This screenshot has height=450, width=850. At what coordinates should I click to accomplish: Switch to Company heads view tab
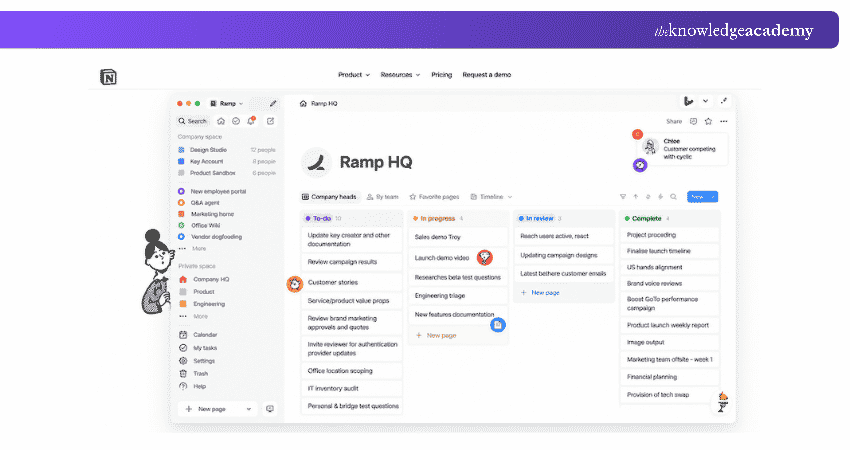coord(329,197)
